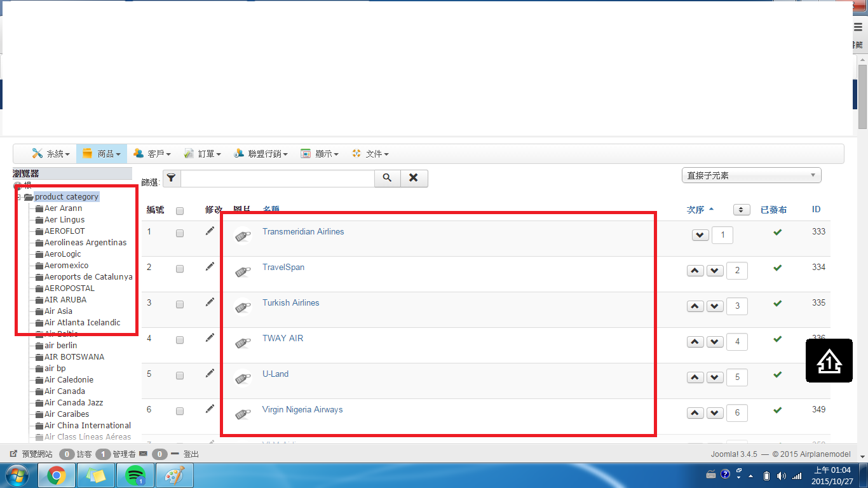
Task: Open the TravelSpan link
Action: click(283, 268)
